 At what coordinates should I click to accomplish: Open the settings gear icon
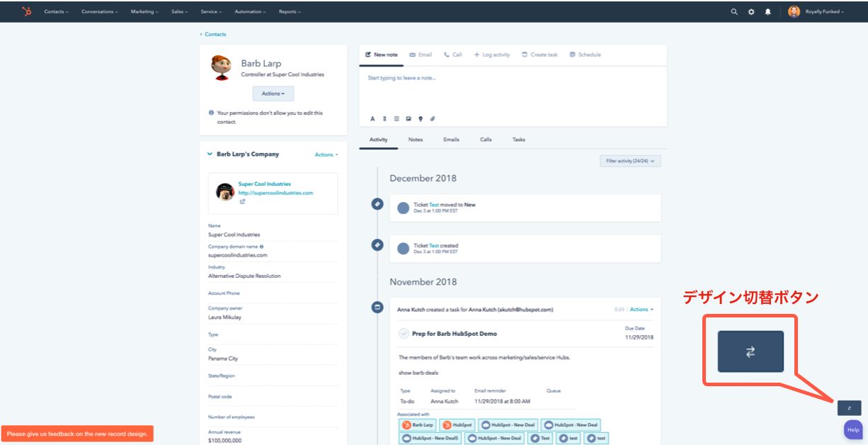pos(751,11)
